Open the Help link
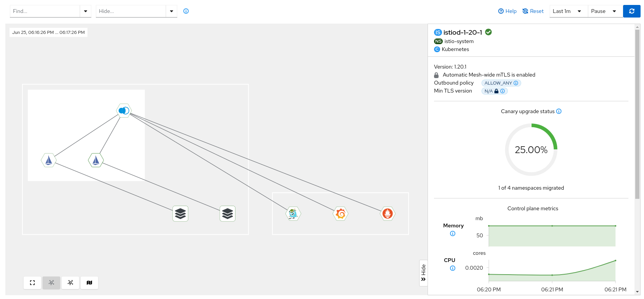The width and height of the screenshot is (644, 299). (507, 11)
